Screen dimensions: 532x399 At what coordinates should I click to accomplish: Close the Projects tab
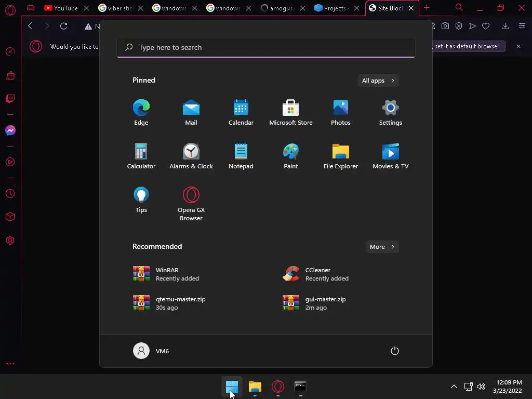tap(356, 8)
